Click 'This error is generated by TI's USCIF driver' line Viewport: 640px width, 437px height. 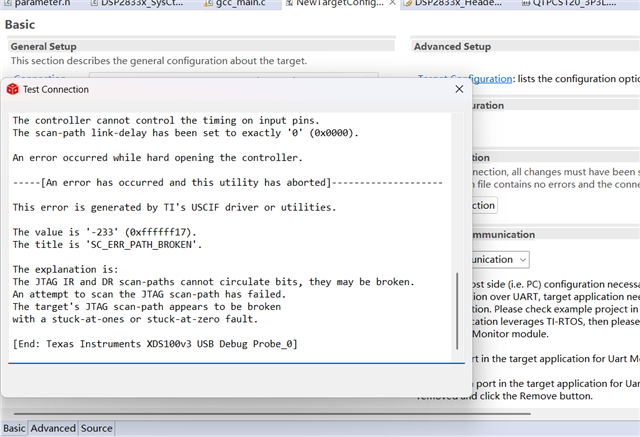(x=174, y=207)
